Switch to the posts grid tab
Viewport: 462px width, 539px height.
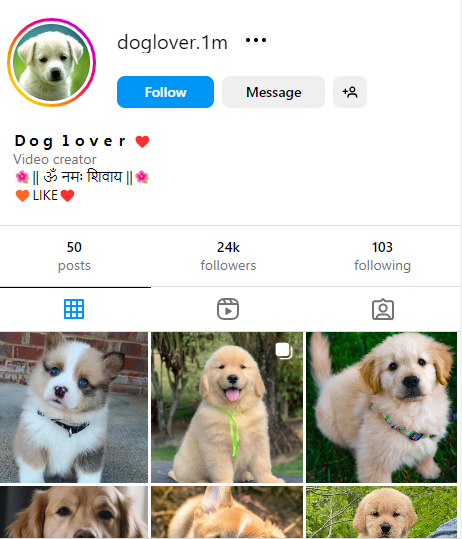[x=74, y=309]
